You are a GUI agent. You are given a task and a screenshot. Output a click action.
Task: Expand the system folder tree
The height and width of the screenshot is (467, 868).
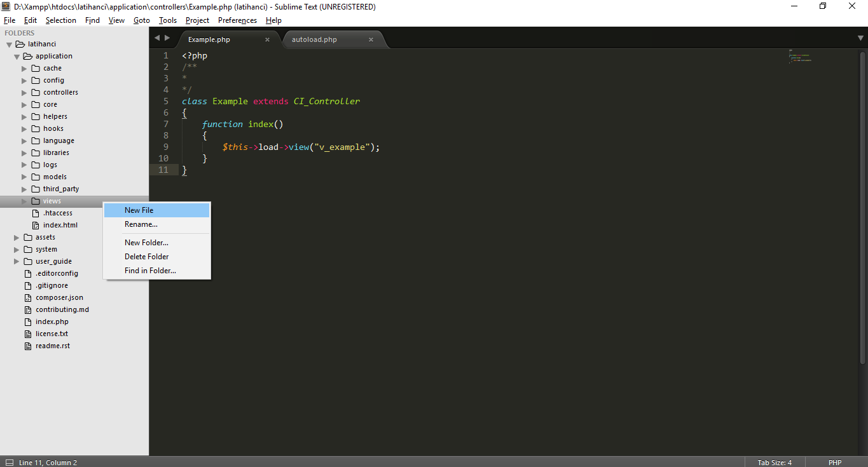pyautogui.click(x=16, y=249)
